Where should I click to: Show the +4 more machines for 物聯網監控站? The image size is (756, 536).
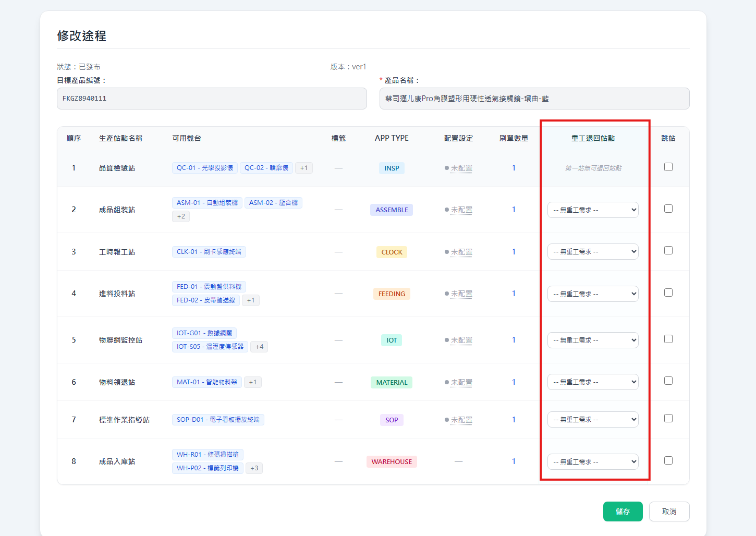[x=259, y=347]
